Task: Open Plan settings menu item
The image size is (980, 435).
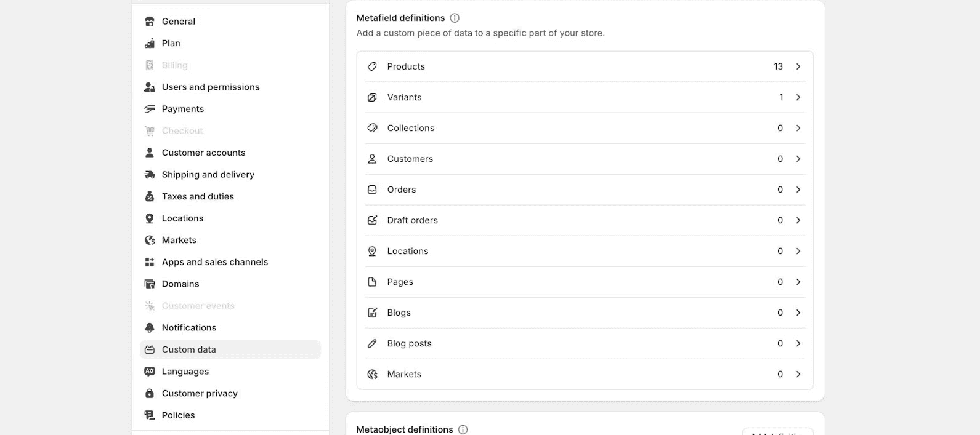Action: tap(230, 43)
